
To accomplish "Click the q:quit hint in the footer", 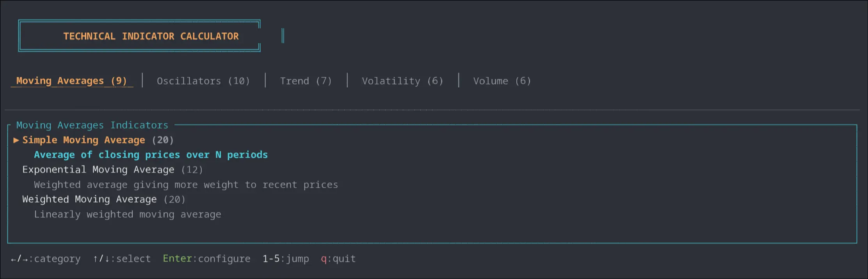I will coord(337,258).
